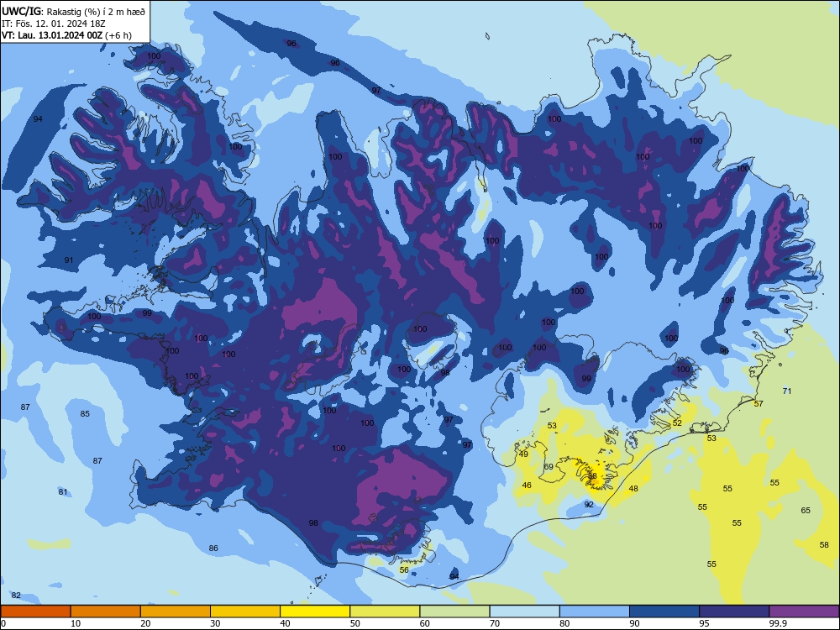Click the purple 99.9+ legend swatch
This screenshot has height=630, width=840.
804,612
